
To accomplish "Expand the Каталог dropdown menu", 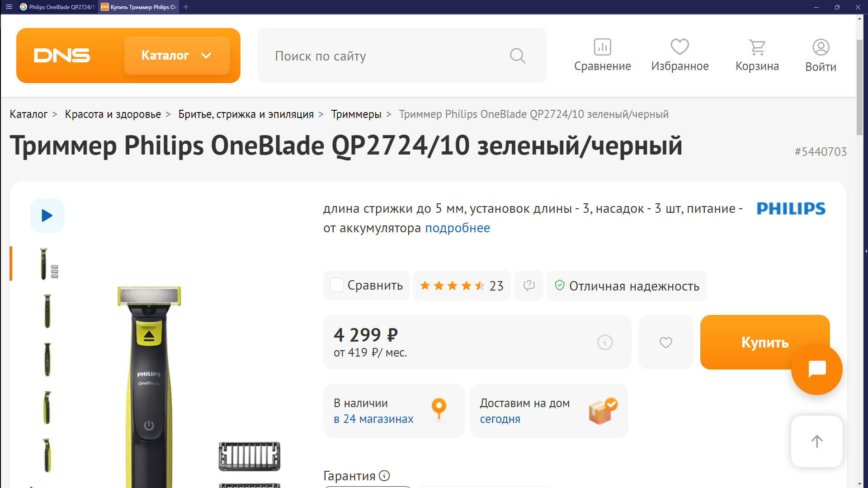I will tap(177, 56).
